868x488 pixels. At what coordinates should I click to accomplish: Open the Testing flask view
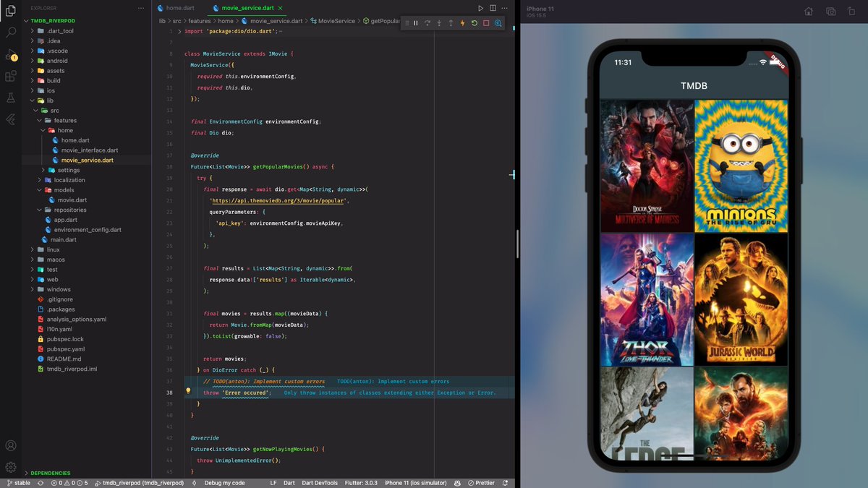[x=11, y=98]
